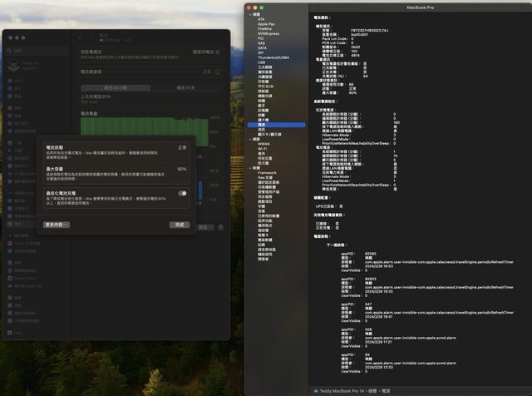Select SPI in the hardware list

260,52
